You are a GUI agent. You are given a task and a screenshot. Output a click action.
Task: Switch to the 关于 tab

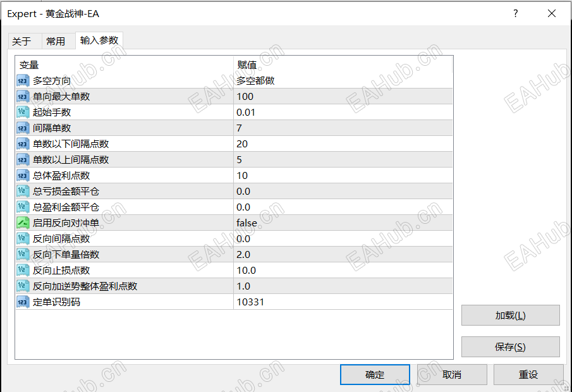coord(23,40)
